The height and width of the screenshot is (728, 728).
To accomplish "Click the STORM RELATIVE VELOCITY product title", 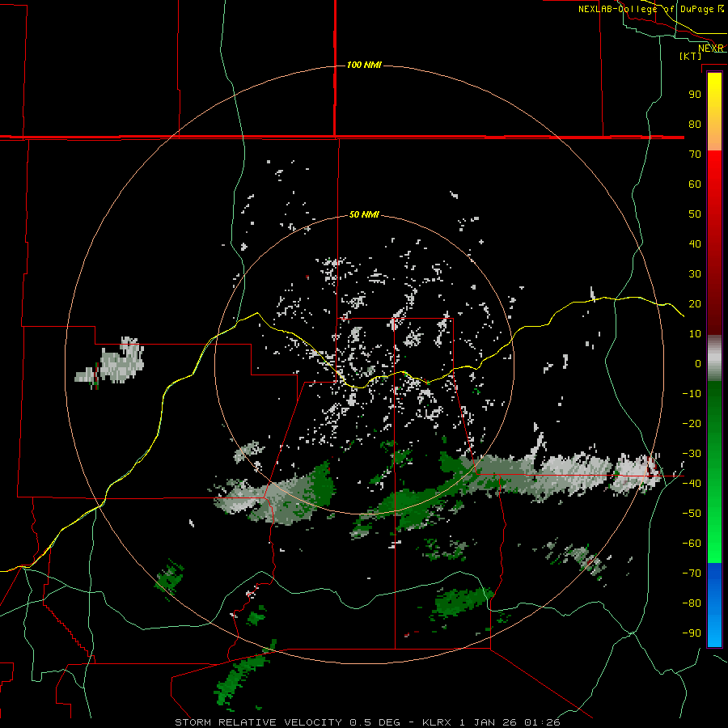I will [x=259, y=722].
